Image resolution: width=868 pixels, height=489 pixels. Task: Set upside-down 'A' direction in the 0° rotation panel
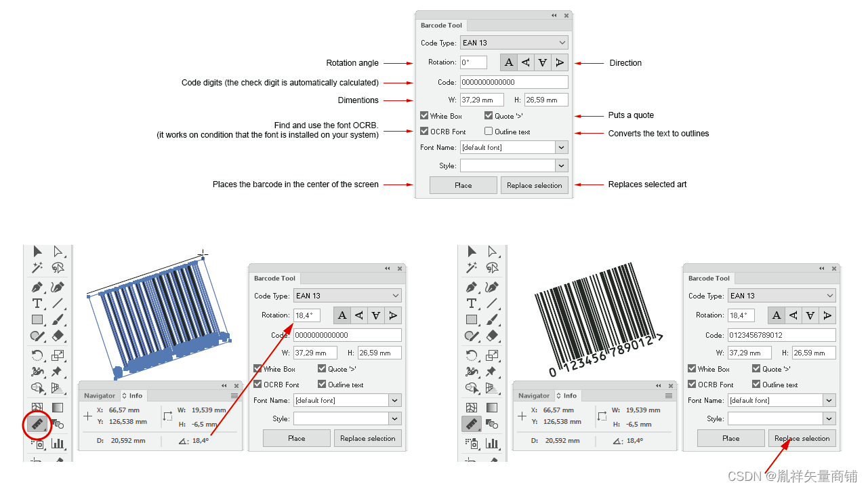[x=543, y=62]
